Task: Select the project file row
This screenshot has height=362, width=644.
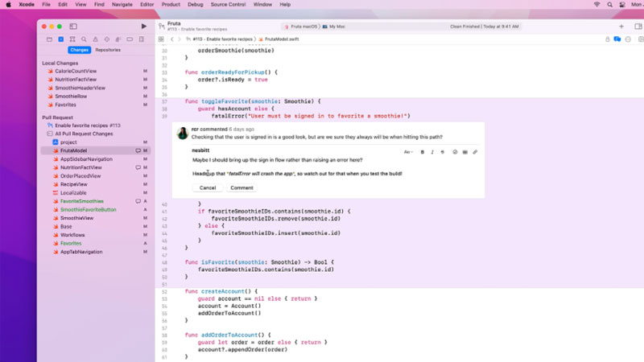Action: [68, 142]
